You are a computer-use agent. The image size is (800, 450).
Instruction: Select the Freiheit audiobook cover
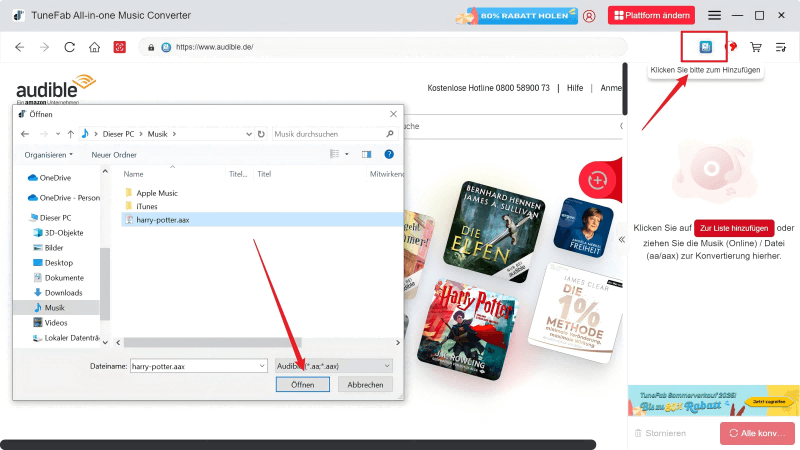(x=583, y=228)
